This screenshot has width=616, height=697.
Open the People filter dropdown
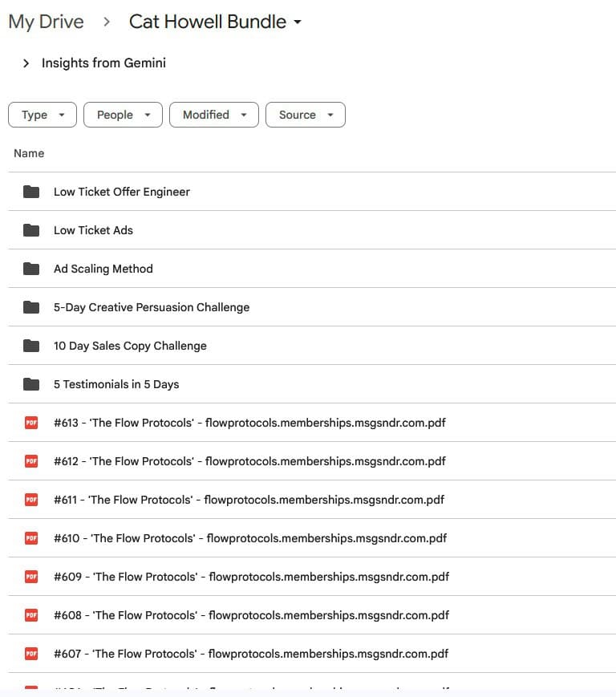tap(123, 115)
